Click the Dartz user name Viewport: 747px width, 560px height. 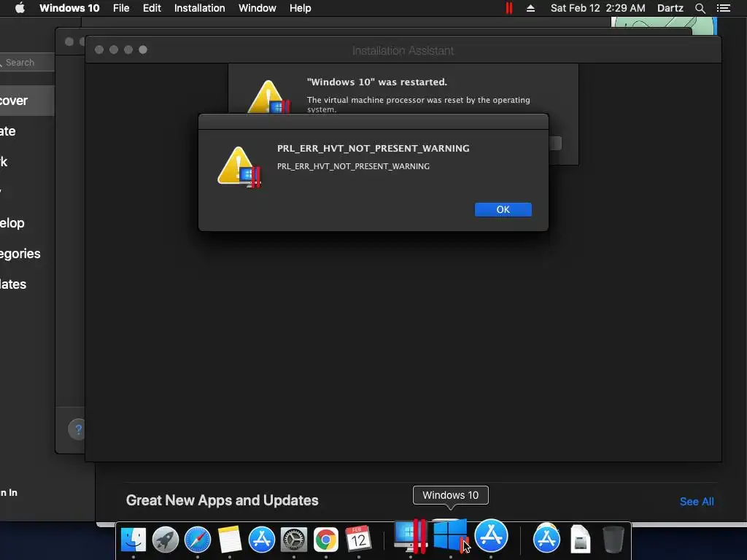click(670, 8)
